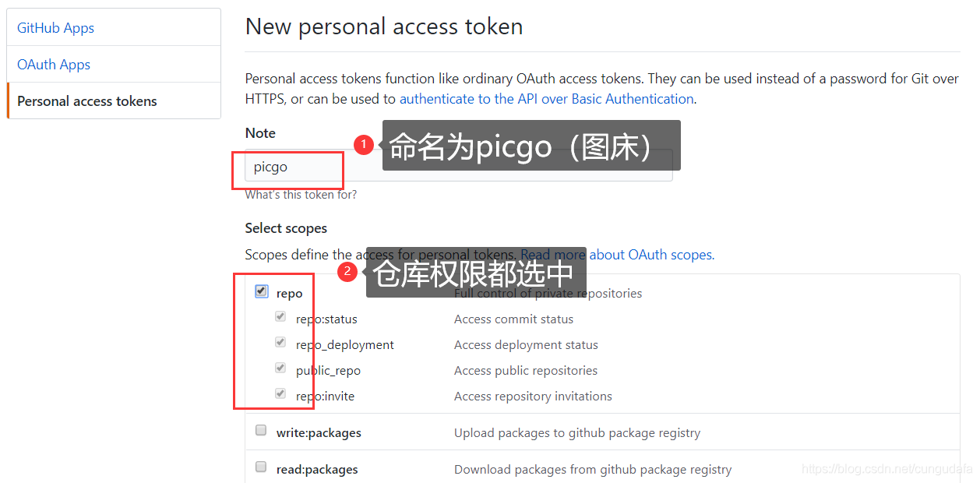The height and width of the screenshot is (483, 980).
Task: Click the read:packages scope label
Action: coord(317,470)
